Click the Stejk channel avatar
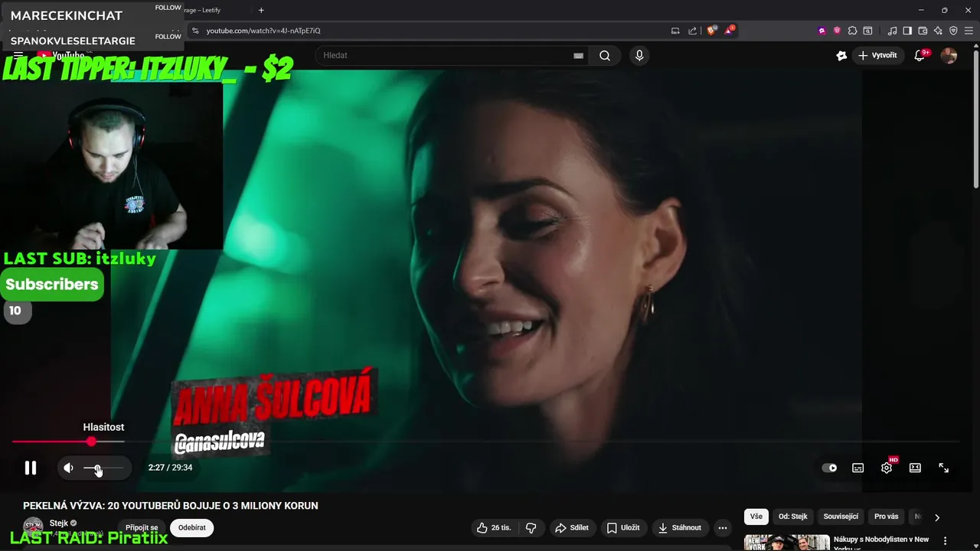Viewport: 980px width, 551px height. (33, 527)
